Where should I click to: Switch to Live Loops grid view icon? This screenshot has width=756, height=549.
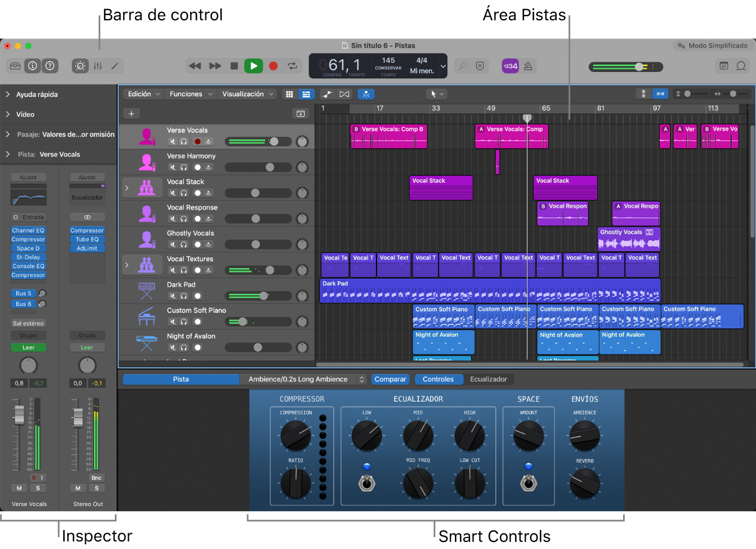tap(290, 94)
